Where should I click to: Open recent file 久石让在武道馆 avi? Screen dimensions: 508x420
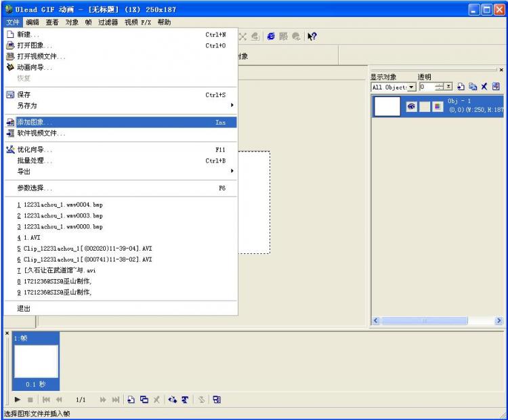121,270
